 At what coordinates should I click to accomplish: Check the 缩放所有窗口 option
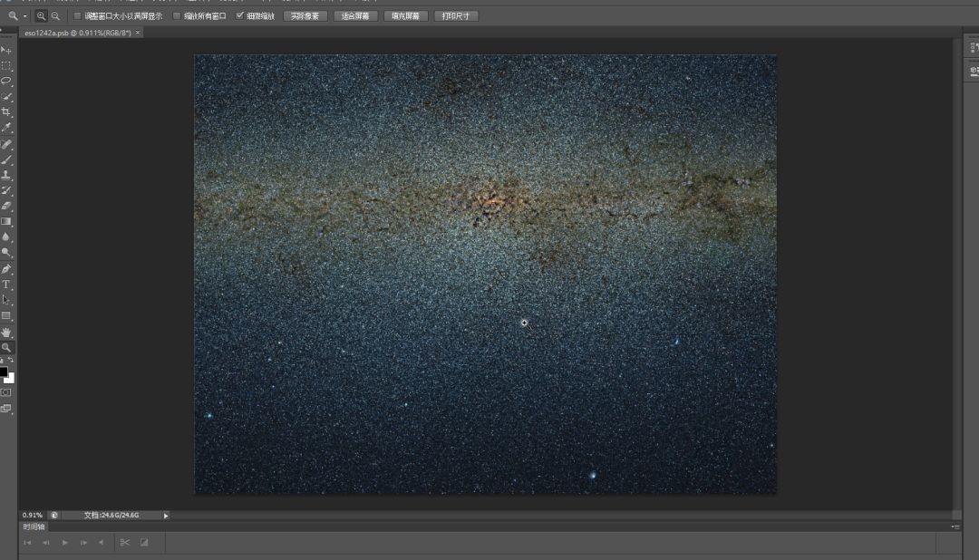[177, 16]
